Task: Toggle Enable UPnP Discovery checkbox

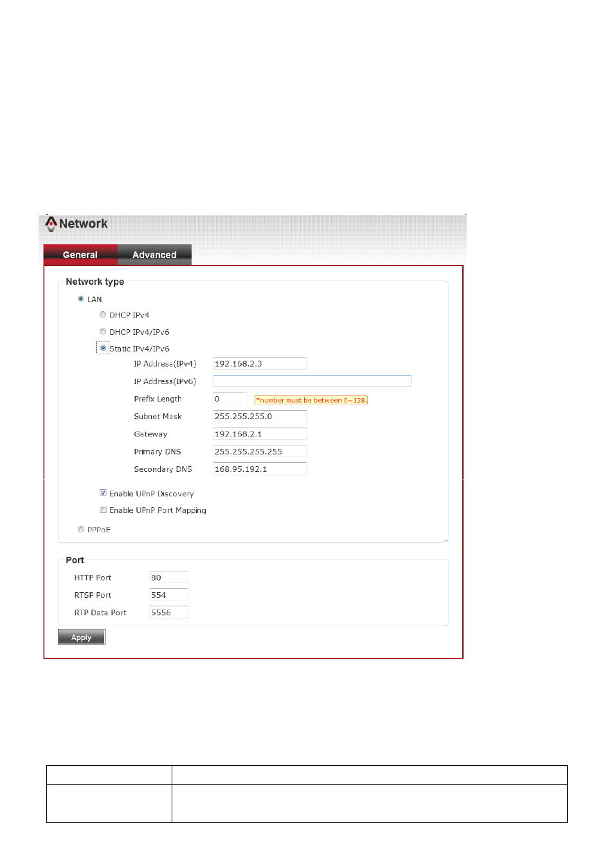Action: click(x=103, y=493)
